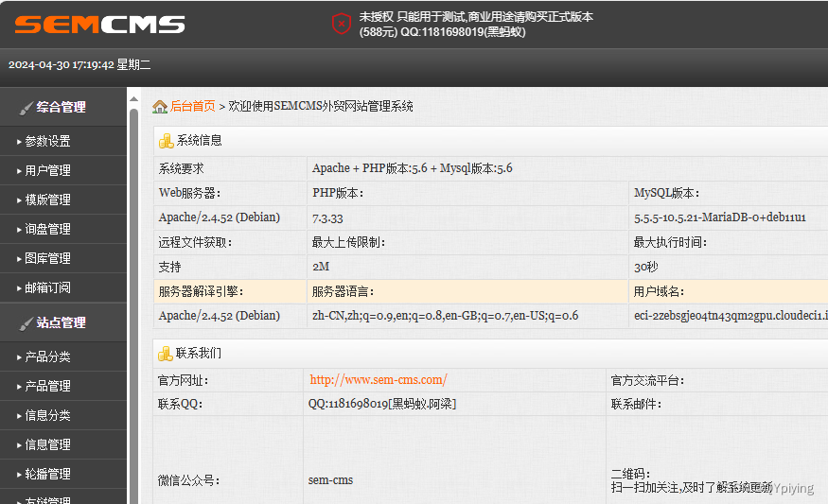Open the http://www.sem-cms.com/ link
Image resolution: width=828 pixels, height=504 pixels.
[x=379, y=379]
